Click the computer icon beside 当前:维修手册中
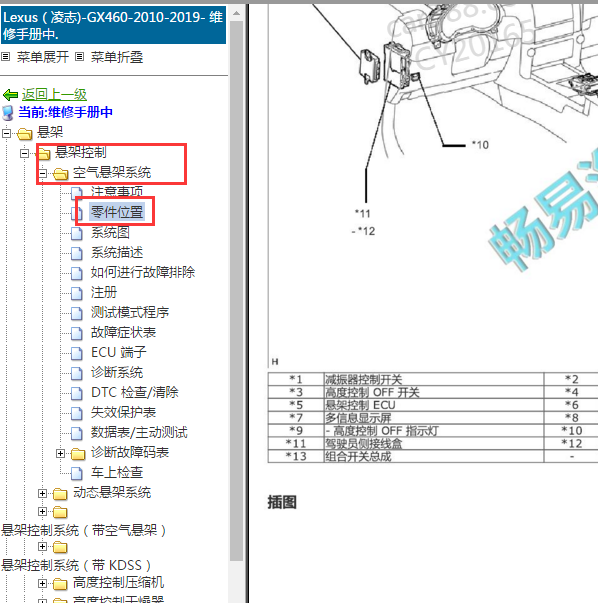The image size is (598, 603). click(x=8, y=113)
